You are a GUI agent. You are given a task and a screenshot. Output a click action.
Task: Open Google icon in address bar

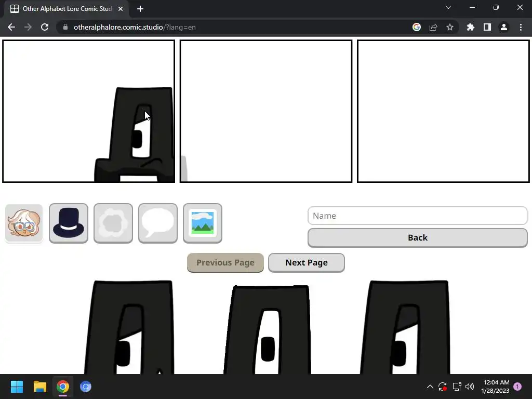(x=417, y=27)
